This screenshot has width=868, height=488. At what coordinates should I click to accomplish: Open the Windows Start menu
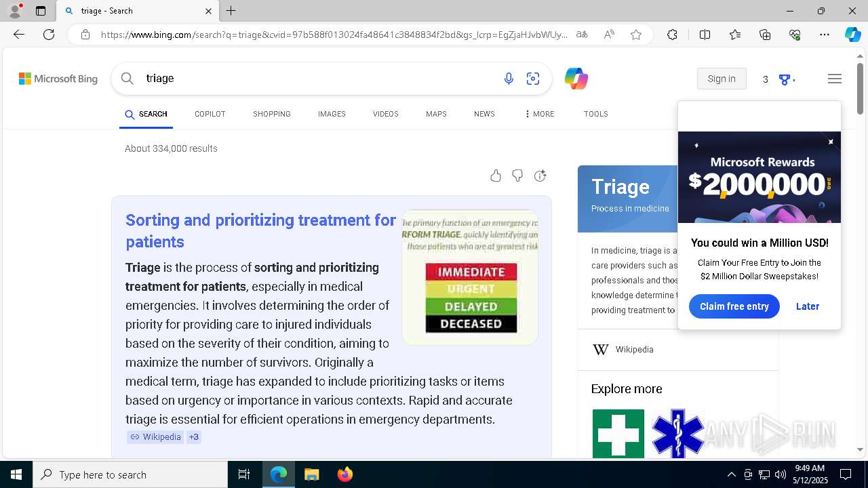16,474
